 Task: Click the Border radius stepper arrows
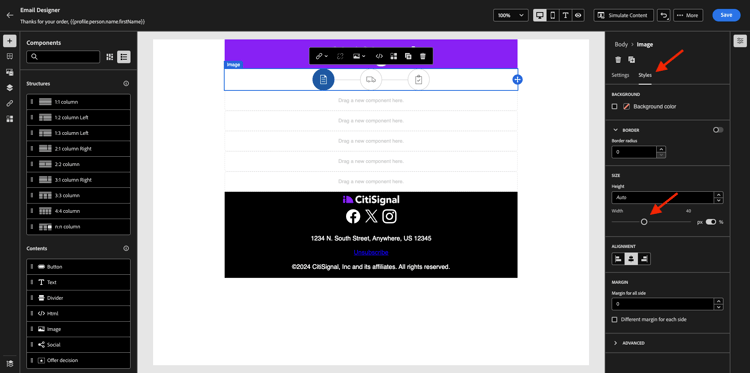(662, 152)
